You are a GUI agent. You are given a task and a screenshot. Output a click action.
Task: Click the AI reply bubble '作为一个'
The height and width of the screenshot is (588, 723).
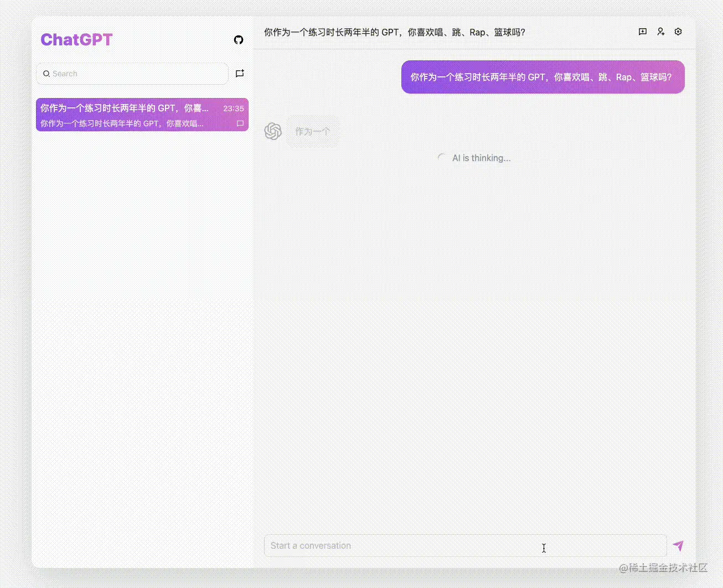click(x=313, y=132)
